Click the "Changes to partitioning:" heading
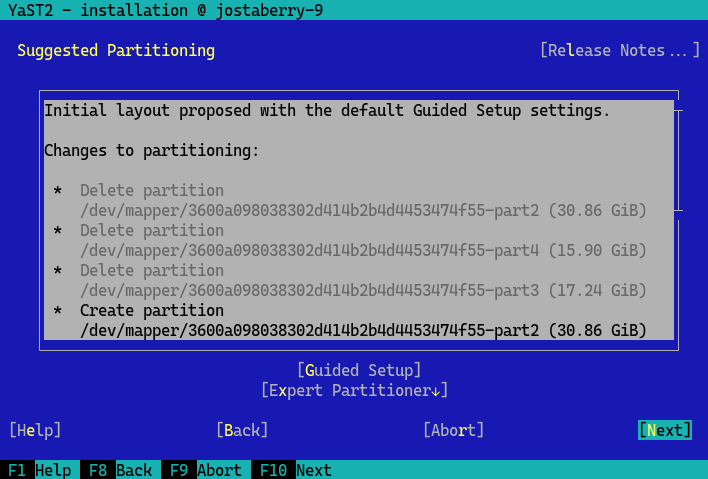Viewport: 708px width, 479px height. tap(151, 150)
